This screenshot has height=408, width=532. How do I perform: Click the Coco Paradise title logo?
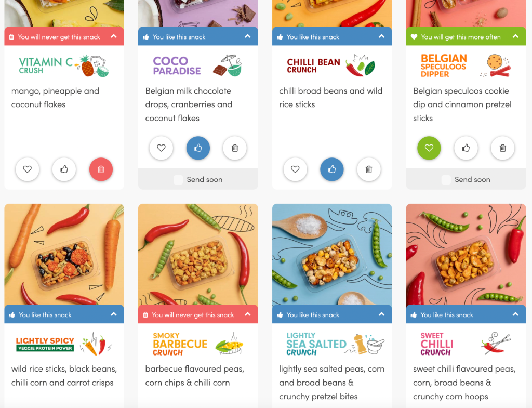(x=177, y=66)
